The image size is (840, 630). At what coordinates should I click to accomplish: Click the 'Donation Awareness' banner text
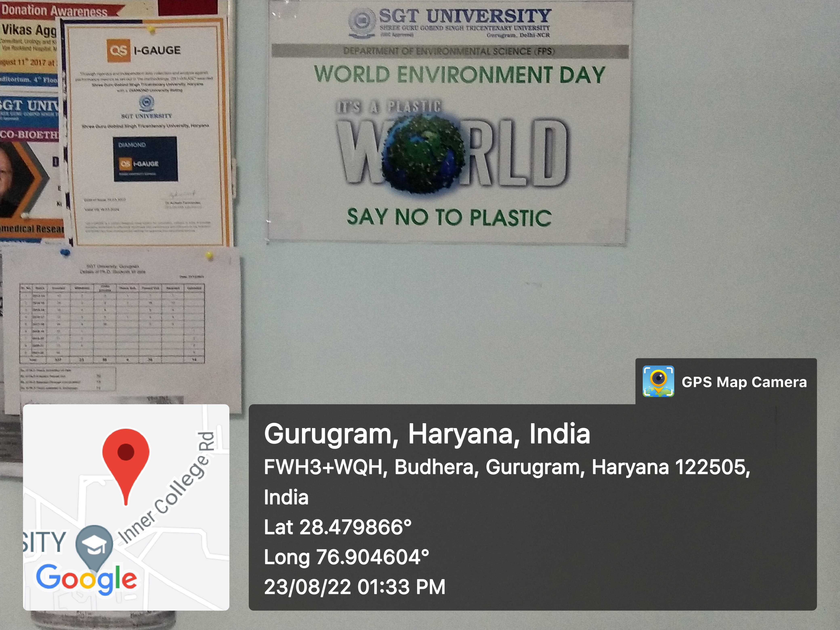point(55,11)
